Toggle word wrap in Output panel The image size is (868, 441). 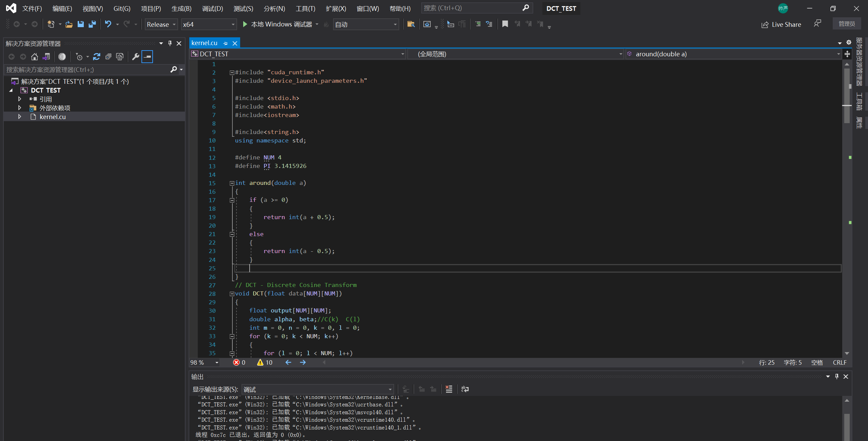click(465, 389)
